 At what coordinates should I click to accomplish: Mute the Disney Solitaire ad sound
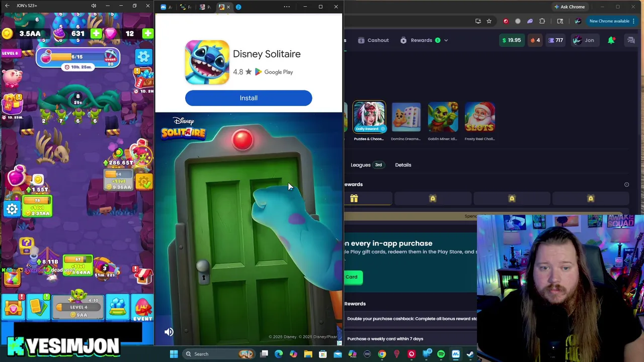point(169,332)
